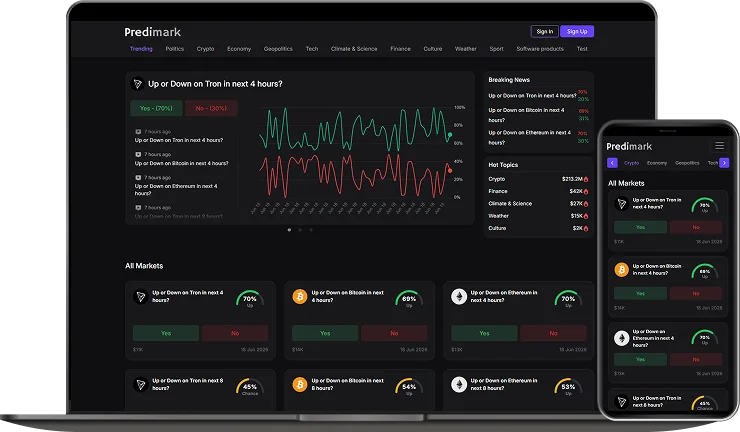Open the Crypto tab in laptop navigation
The width and height of the screenshot is (740, 432).
point(205,49)
